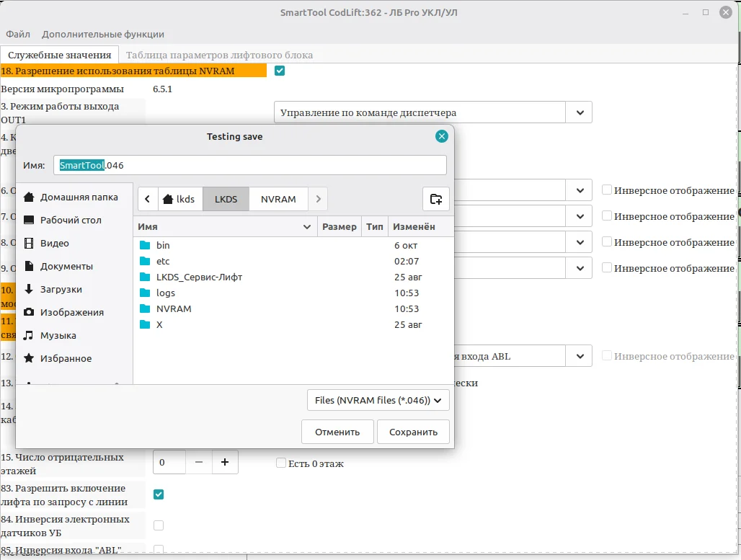
Task: Select the etc folder
Action: (293, 262)
